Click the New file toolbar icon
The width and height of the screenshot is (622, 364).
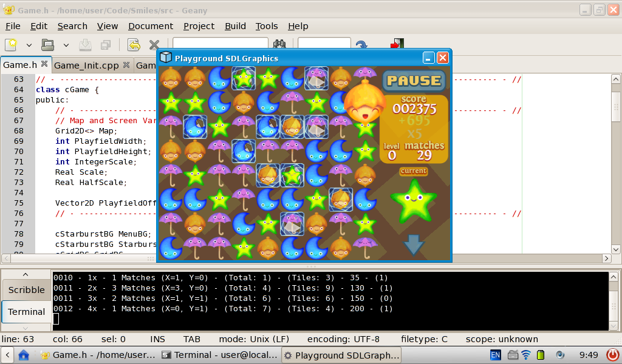[11, 45]
